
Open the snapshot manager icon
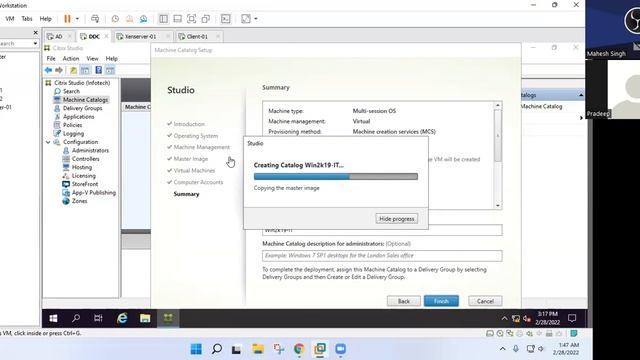pos(143,19)
